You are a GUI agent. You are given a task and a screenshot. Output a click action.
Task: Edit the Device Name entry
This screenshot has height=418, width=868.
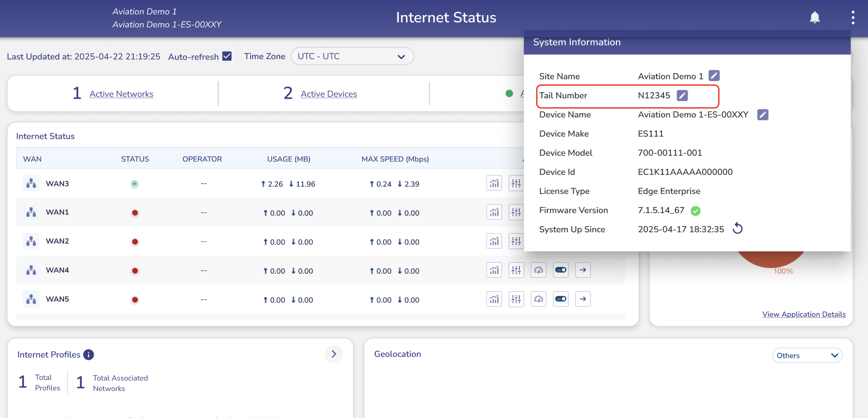tap(762, 115)
